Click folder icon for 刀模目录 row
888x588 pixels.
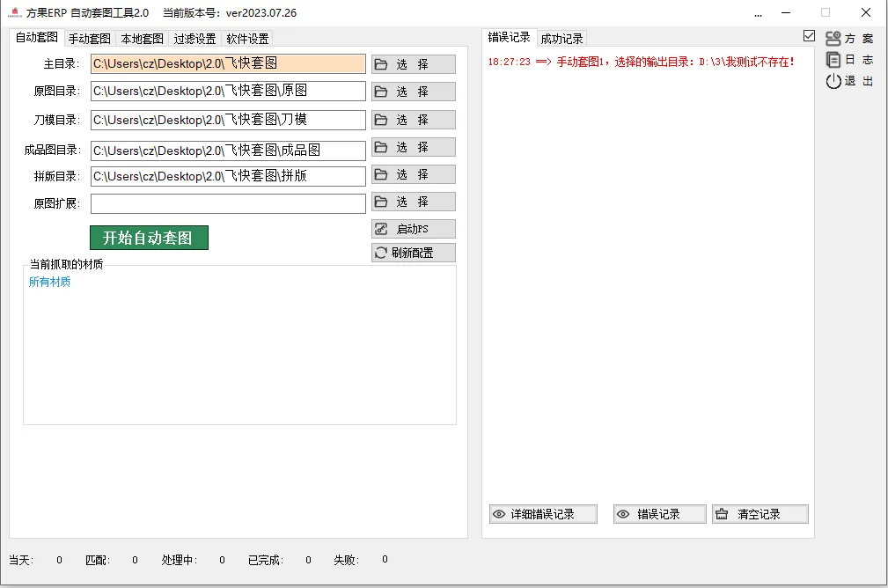[x=381, y=119]
